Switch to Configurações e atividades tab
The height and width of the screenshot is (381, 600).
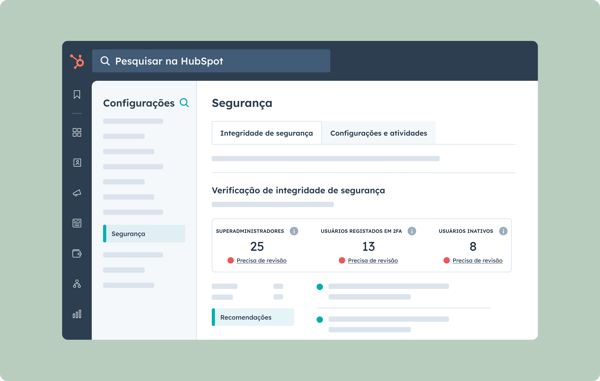point(378,133)
